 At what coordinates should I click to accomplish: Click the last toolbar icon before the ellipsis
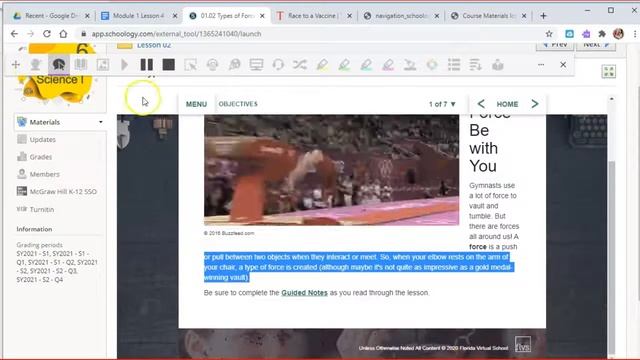coord(498,64)
